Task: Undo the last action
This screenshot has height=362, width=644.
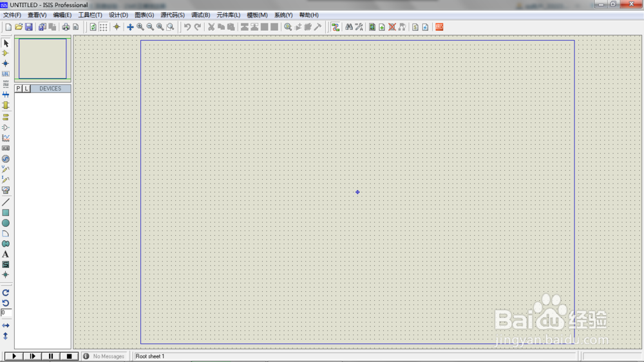Action: [187, 27]
